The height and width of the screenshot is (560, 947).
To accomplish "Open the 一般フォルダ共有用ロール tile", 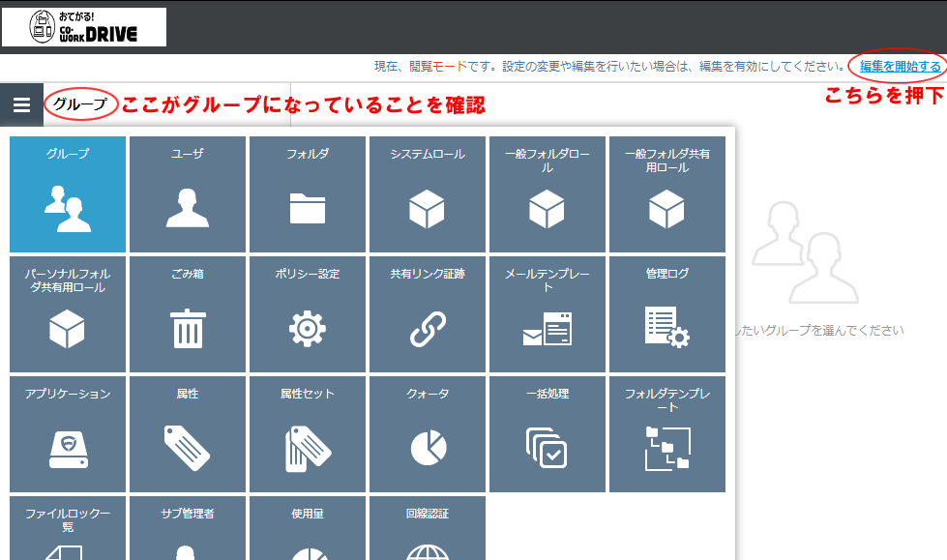I will (x=667, y=194).
